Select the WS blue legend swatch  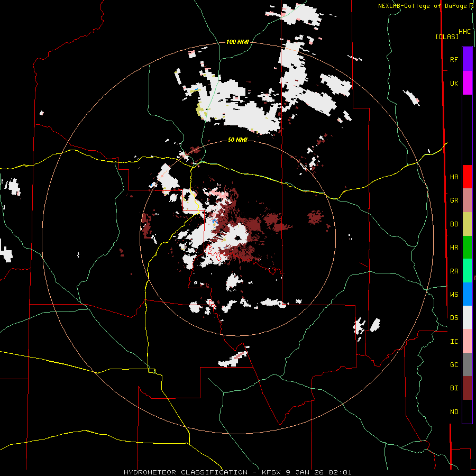coord(467,294)
